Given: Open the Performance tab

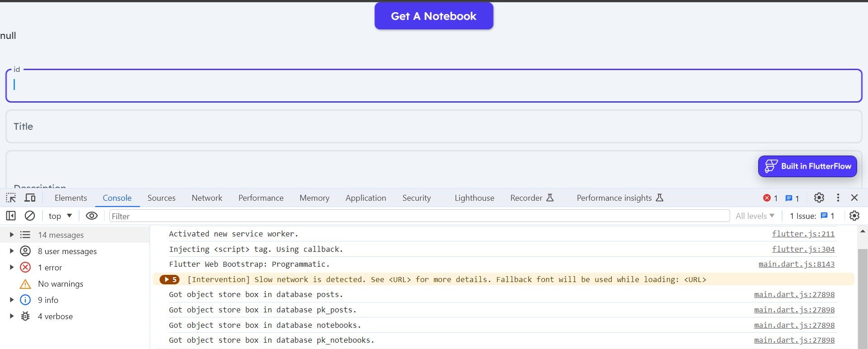Looking at the screenshot, I should click(261, 198).
